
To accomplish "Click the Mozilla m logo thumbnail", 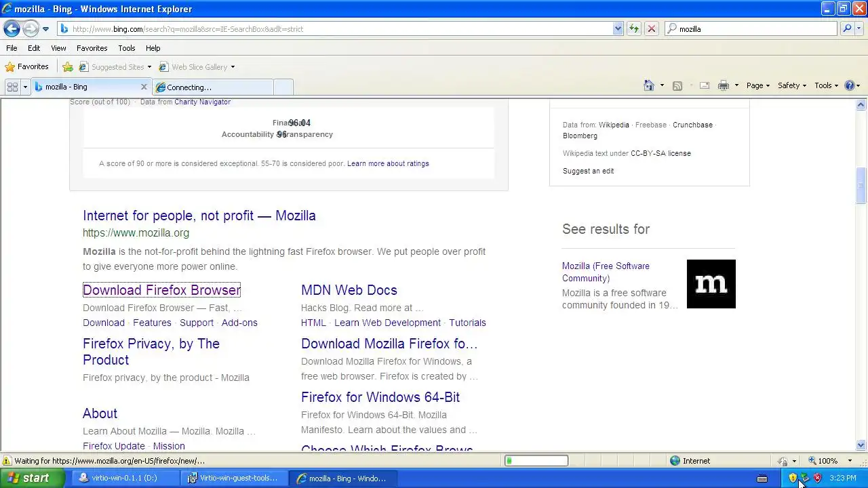I will (x=711, y=284).
